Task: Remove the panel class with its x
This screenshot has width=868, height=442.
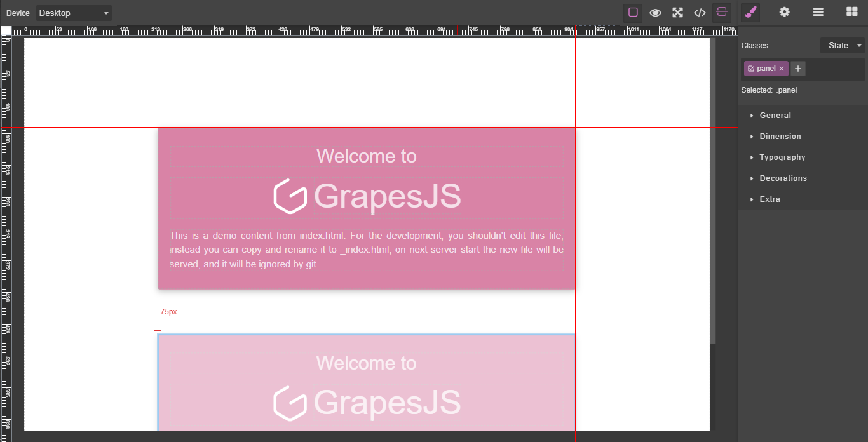Action: [782, 69]
